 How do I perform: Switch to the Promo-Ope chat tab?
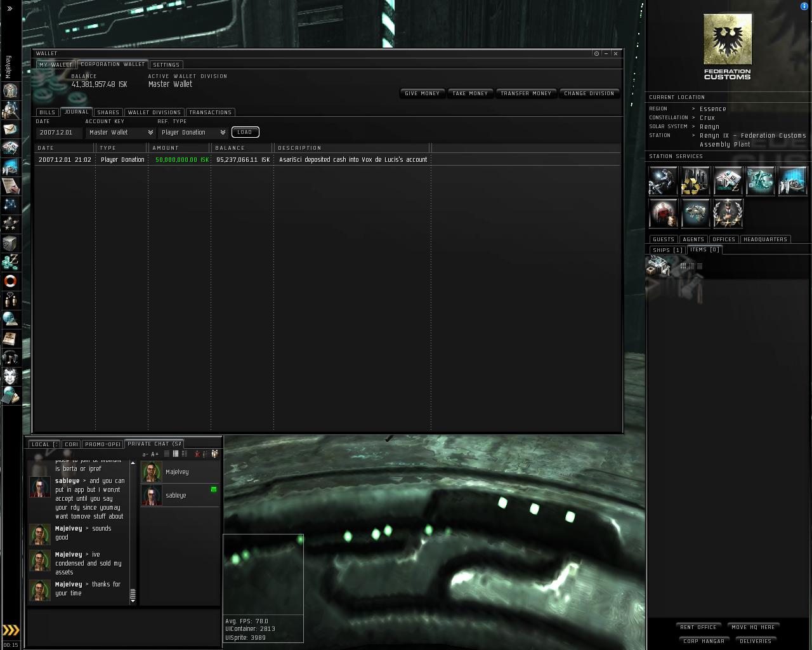[x=103, y=444]
